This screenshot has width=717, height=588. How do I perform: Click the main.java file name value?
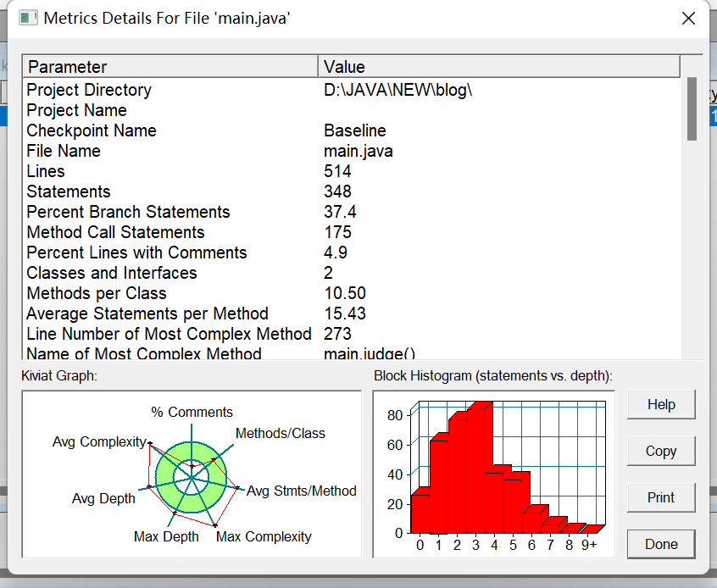click(x=358, y=152)
